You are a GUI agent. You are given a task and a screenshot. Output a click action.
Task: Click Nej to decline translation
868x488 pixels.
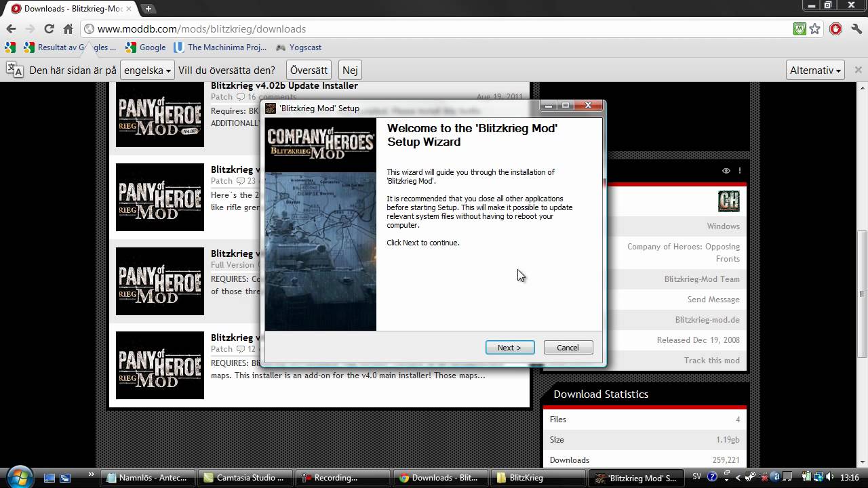[350, 70]
